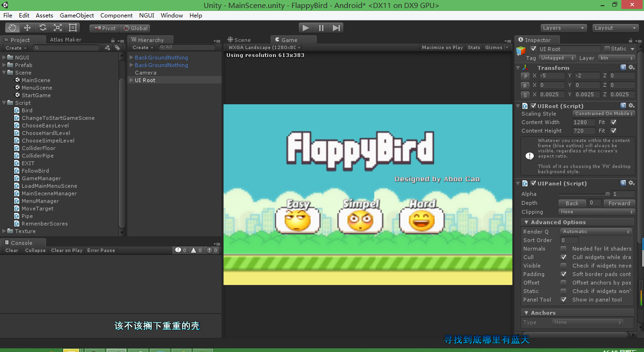644x352 pixels.
Task: Toggle Content Height Fit checkbox
Action: point(613,131)
